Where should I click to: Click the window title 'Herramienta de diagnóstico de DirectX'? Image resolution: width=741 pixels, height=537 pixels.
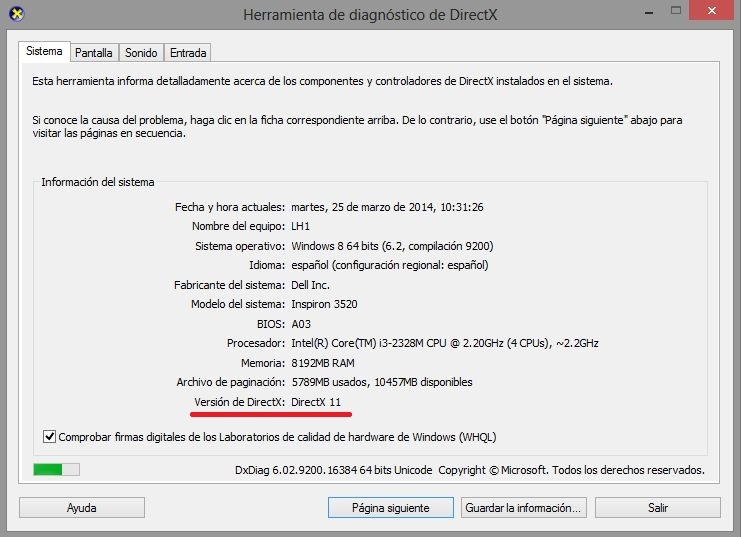(x=370, y=15)
